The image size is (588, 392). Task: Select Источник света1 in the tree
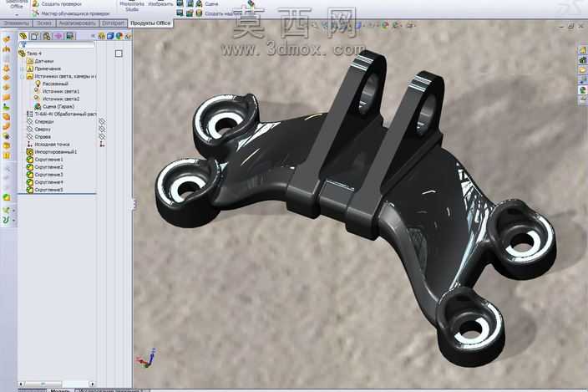coord(61,91)
